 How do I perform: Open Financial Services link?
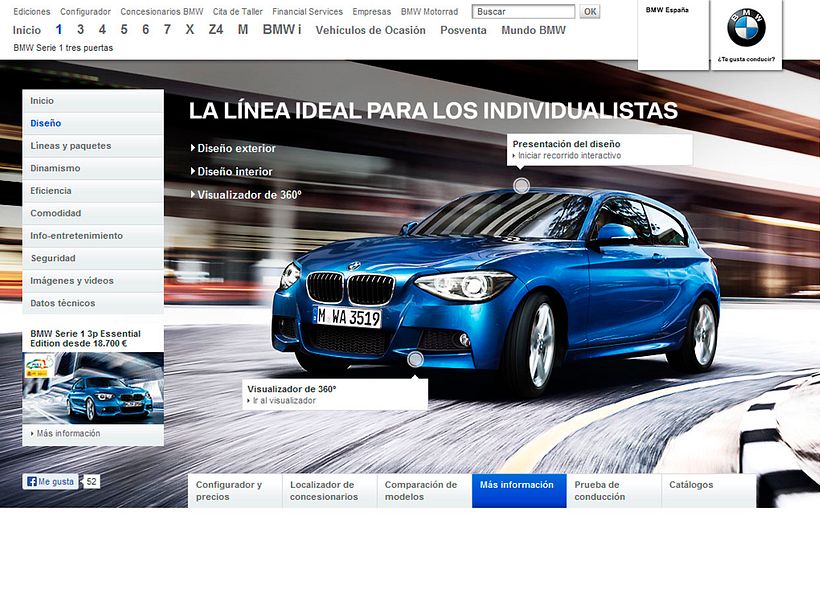[x=308, y=12]
